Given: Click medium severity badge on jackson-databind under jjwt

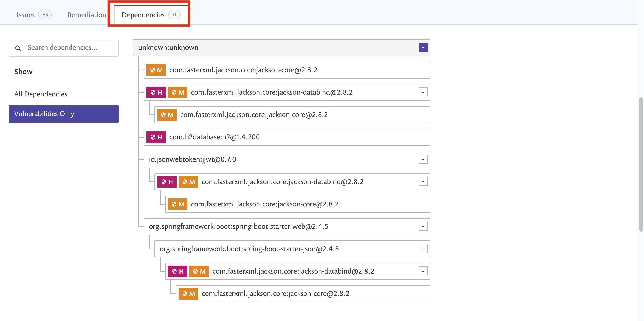Looking at the screenshot, I should coord(188,182).
